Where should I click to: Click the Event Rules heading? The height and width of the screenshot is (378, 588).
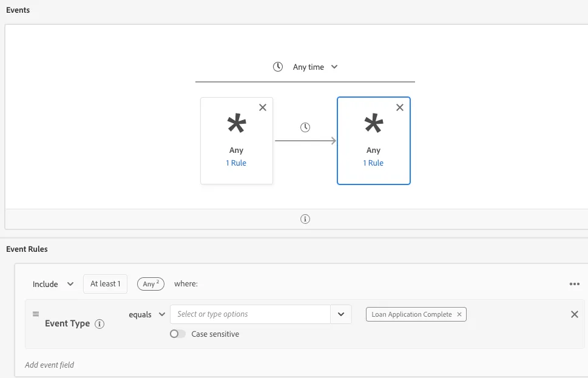(27, 249)
